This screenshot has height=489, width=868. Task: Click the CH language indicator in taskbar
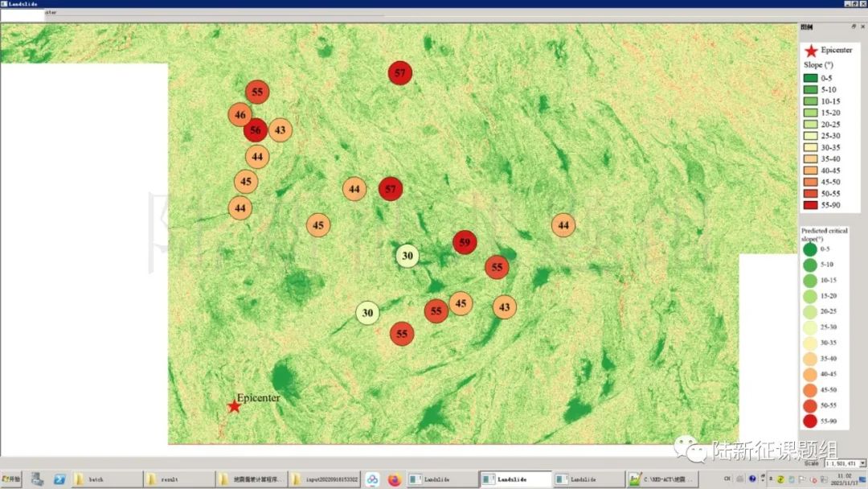727,479
